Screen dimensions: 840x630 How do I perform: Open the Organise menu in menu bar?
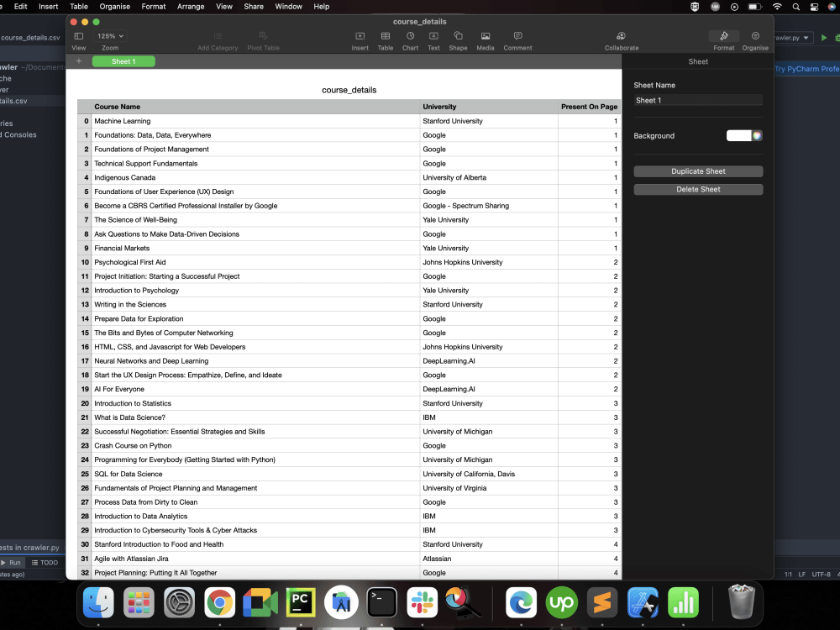pyautogui.click(x=114, y=7)
